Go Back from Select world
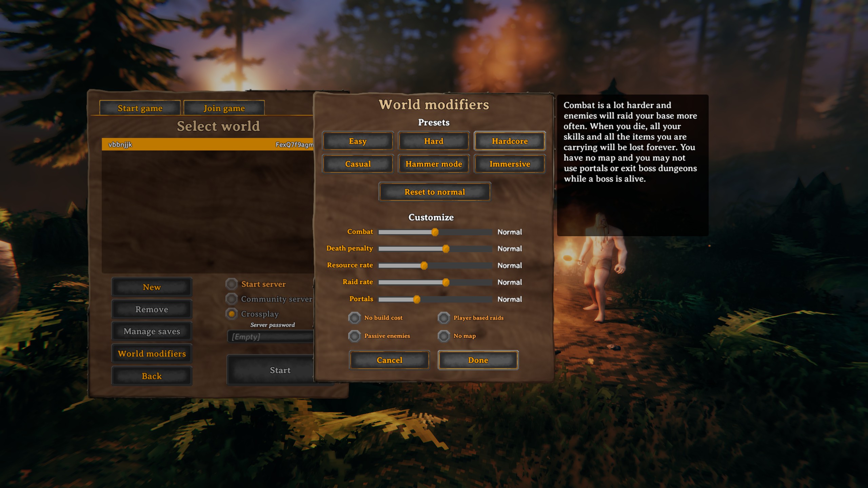 [152, 376]
